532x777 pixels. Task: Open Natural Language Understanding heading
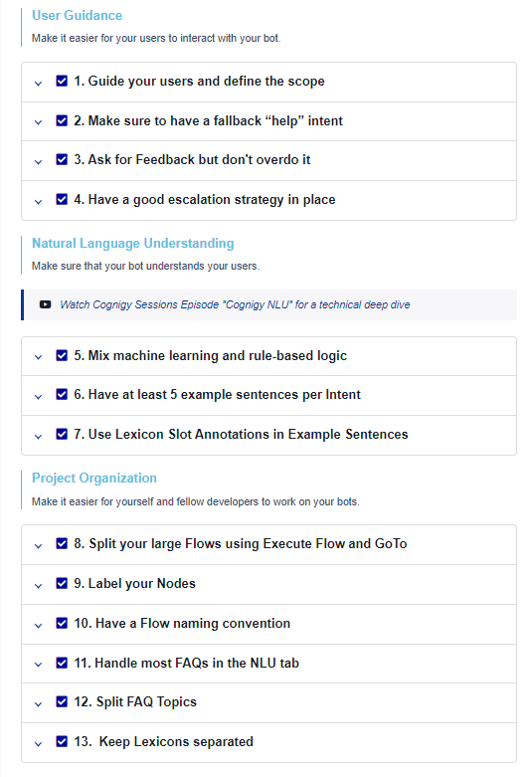click(x=133, y=244)
